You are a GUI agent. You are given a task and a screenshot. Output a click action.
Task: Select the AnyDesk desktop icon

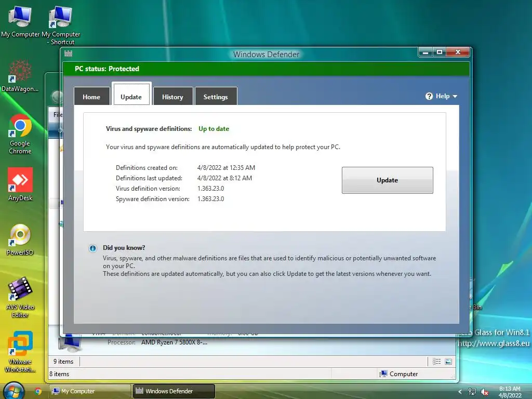pyautogui.click(x=20, y=184)
